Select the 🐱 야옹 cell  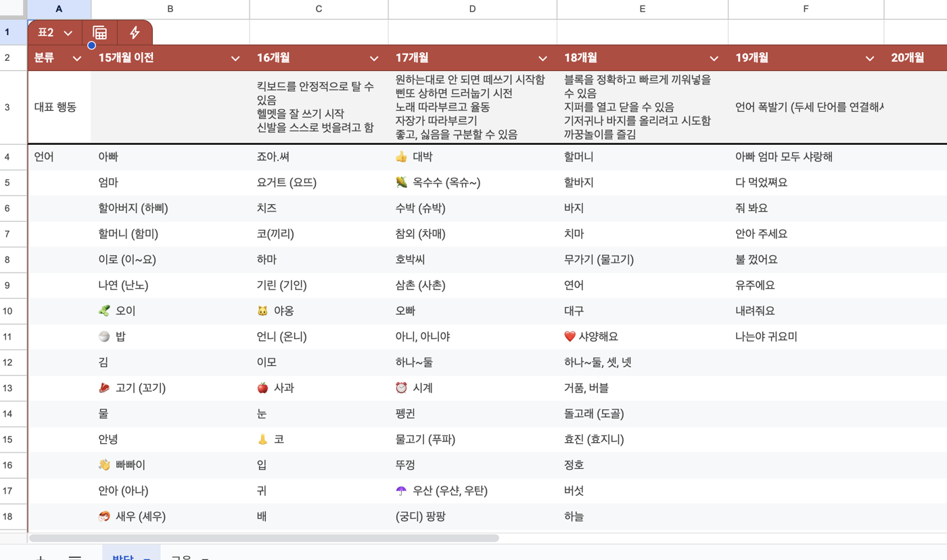tap(319, 311)
